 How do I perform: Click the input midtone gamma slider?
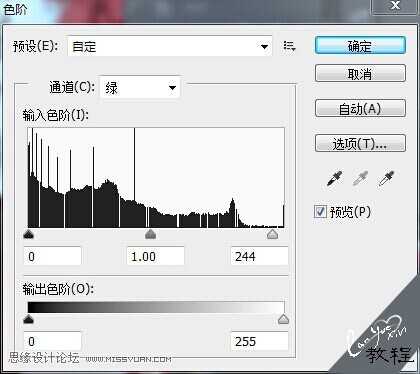coord(151,234)
